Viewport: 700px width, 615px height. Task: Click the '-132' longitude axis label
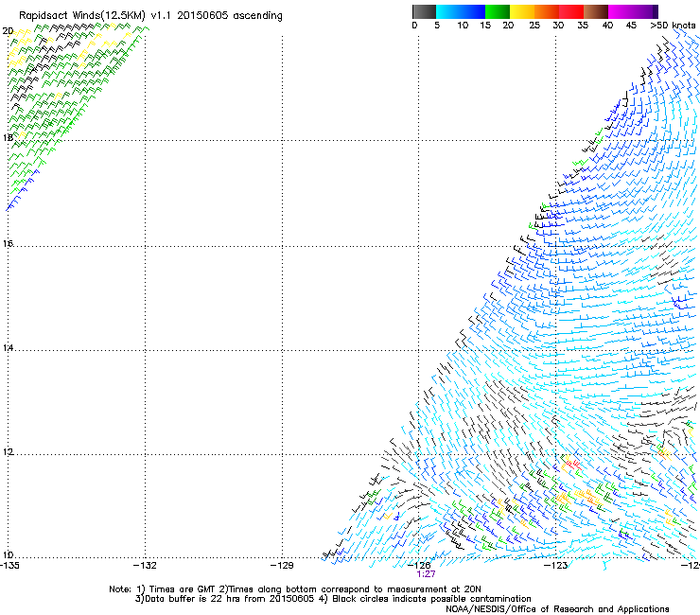146,566
